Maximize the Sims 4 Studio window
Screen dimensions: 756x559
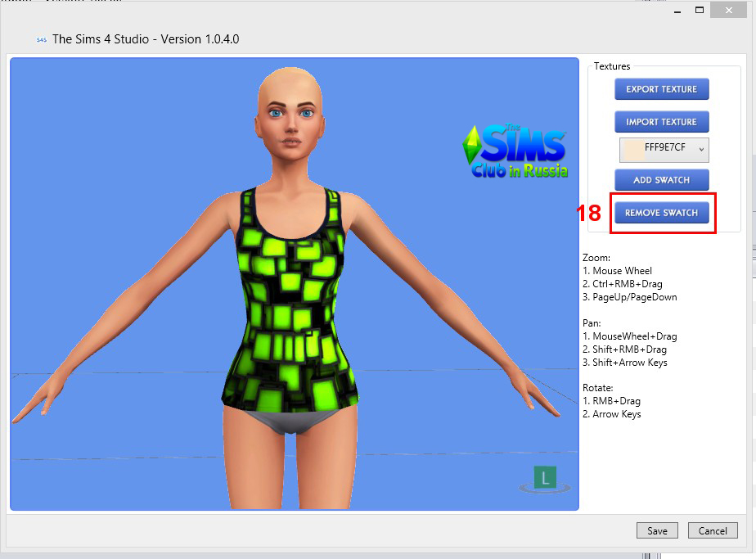[x=700, y=11]
